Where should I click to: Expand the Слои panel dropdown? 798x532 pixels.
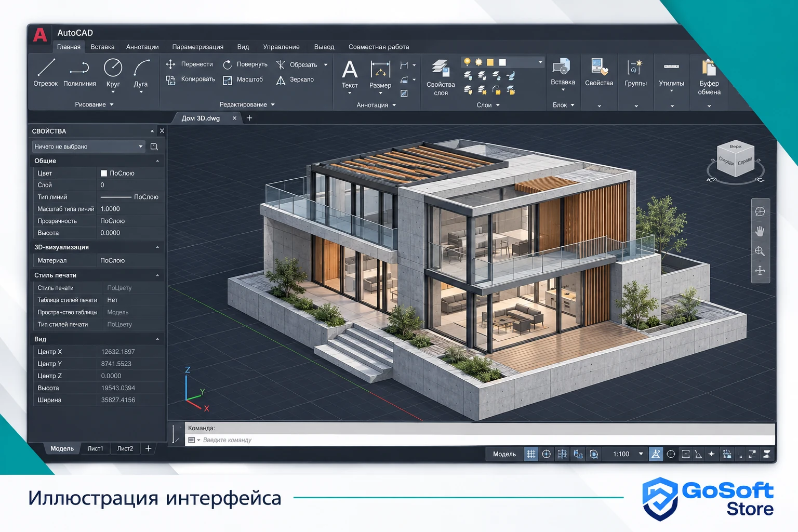(488, 105)
